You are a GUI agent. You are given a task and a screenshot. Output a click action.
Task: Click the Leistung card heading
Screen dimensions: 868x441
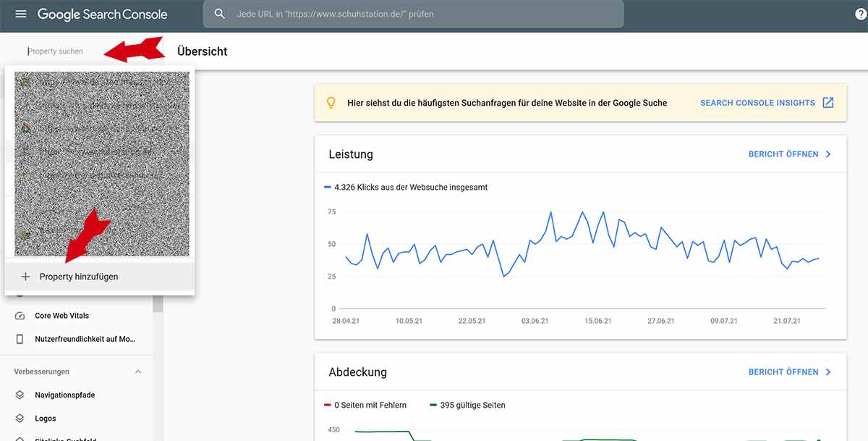351,154
